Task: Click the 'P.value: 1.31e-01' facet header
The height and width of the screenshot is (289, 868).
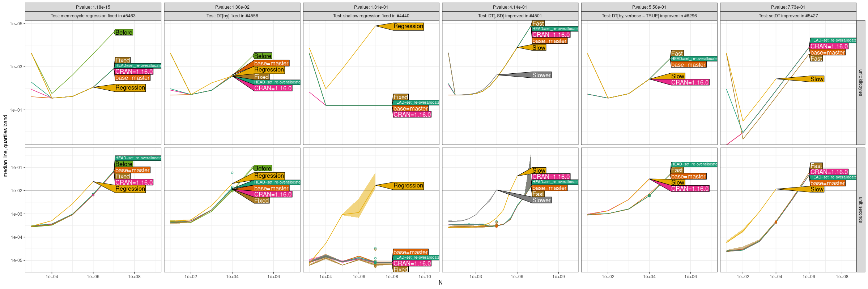Action: point(371,7)
